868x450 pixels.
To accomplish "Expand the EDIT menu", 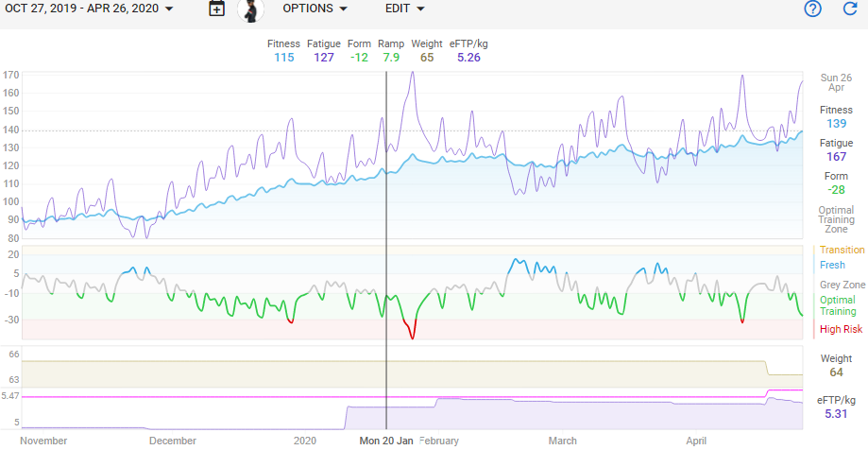I will [x=404, y=9].
